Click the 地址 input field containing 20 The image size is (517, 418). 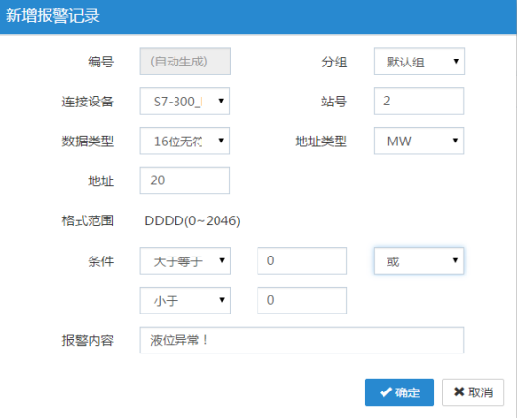point(185,180)
